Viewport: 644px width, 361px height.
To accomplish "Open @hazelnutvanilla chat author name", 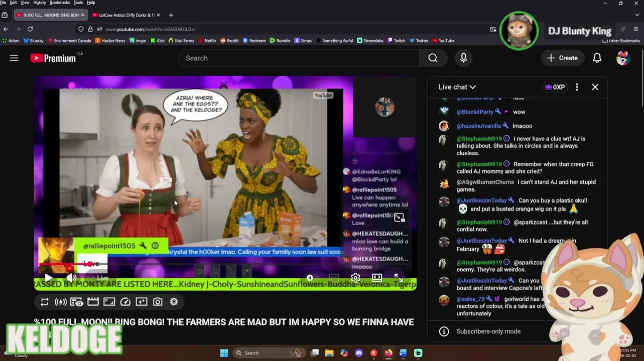I will click(478, 126).
